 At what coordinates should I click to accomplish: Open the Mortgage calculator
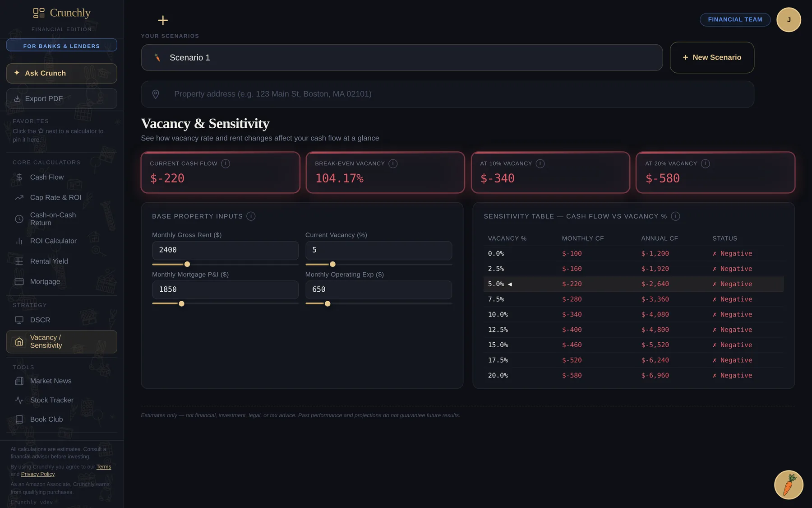tap(61, 282)
